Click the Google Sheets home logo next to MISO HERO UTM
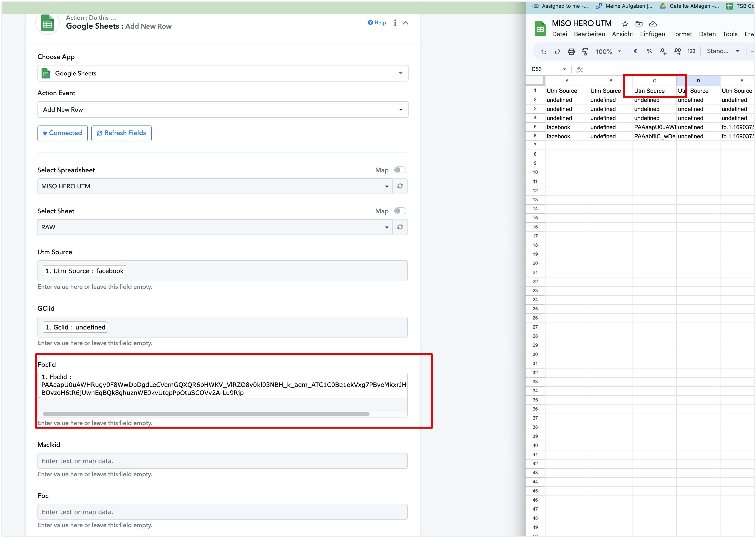Screen dimensions: 756x538 pyautogui.click(x=540, y=29)
